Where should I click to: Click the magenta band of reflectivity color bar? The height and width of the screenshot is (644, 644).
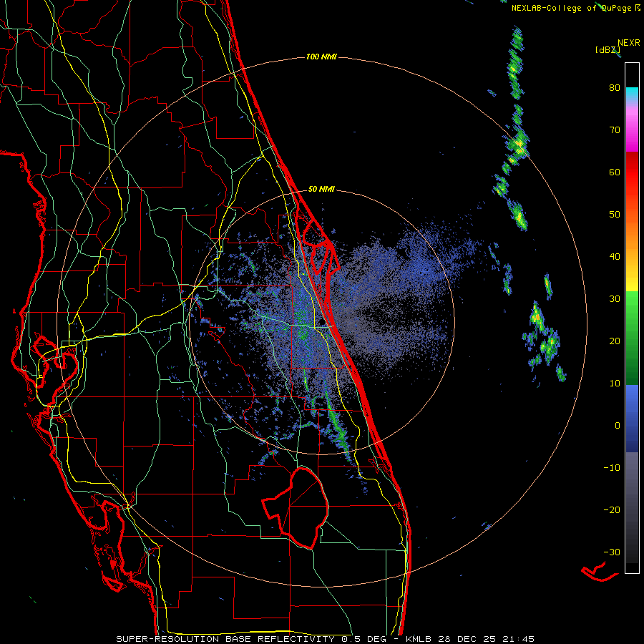point(632,132)
